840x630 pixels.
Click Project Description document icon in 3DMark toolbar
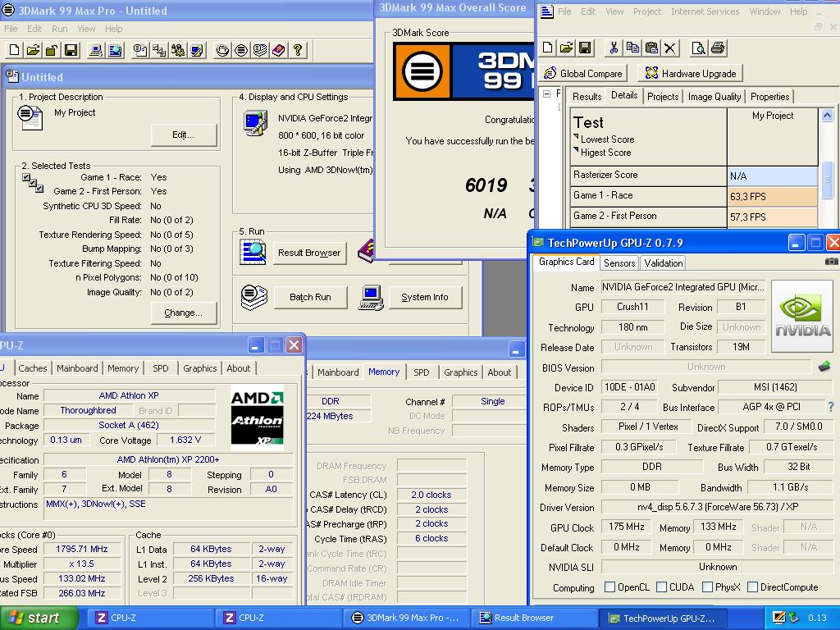click(139, 50)
